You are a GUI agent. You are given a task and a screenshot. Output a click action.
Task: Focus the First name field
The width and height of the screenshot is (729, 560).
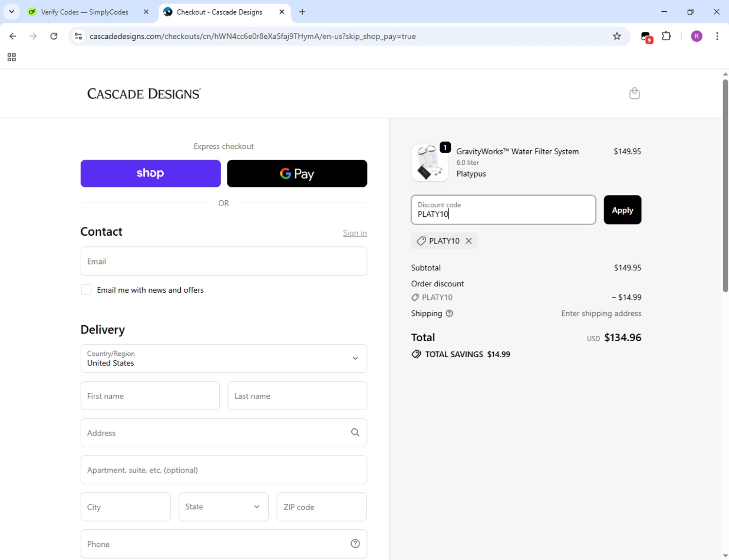[x=150, y=396]
